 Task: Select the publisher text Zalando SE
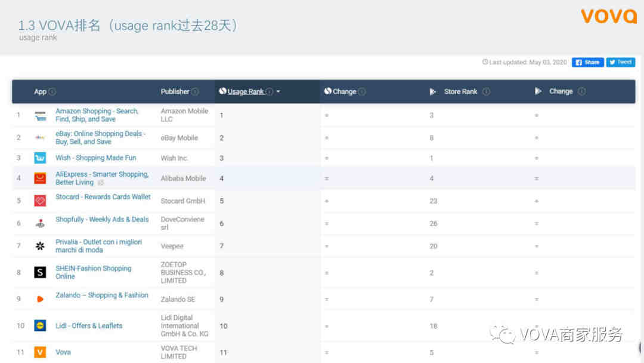[178, 299]
